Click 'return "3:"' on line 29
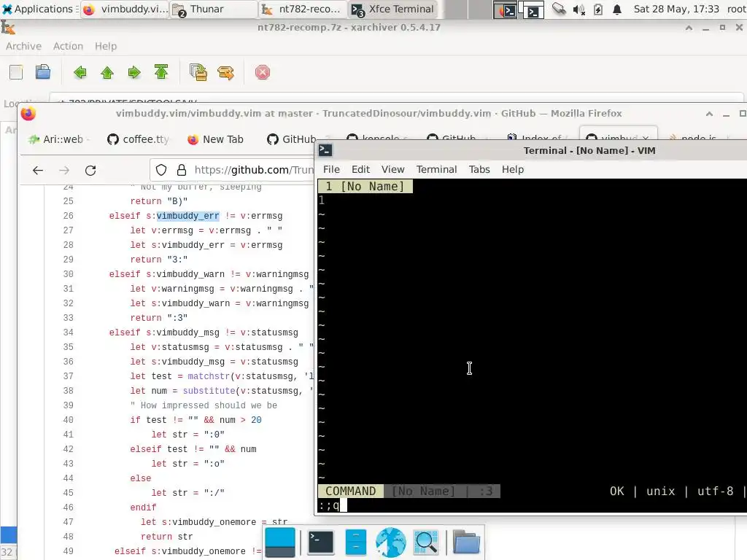This screenshot has width=747, height=560. coord(158,260)
